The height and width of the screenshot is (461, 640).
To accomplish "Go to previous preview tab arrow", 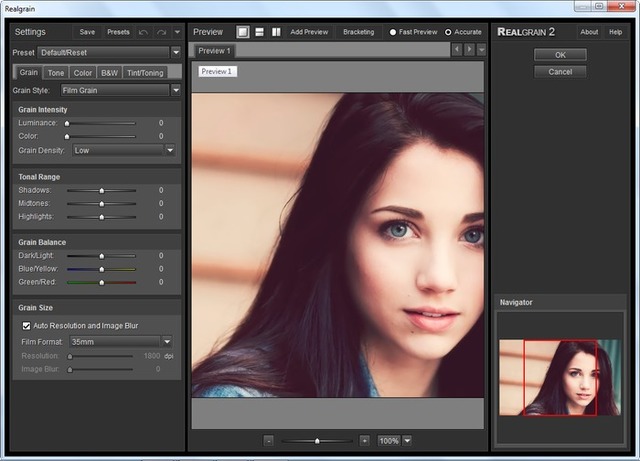I will click(x=457, y=50).
